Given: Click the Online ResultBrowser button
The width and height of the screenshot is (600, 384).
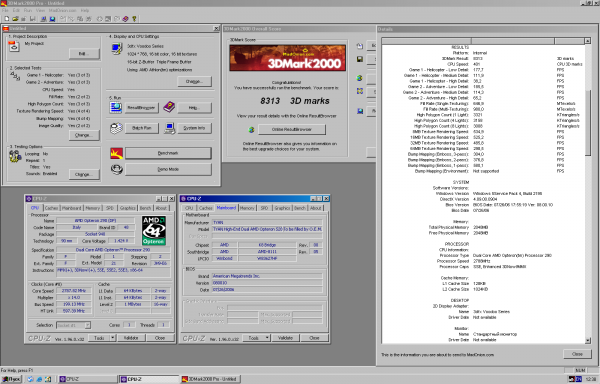Looking at the screenshot, I should [292, 130].
